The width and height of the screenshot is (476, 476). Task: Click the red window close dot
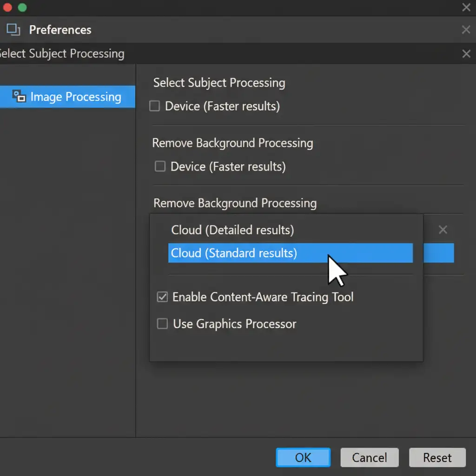[x=7, y=7]
